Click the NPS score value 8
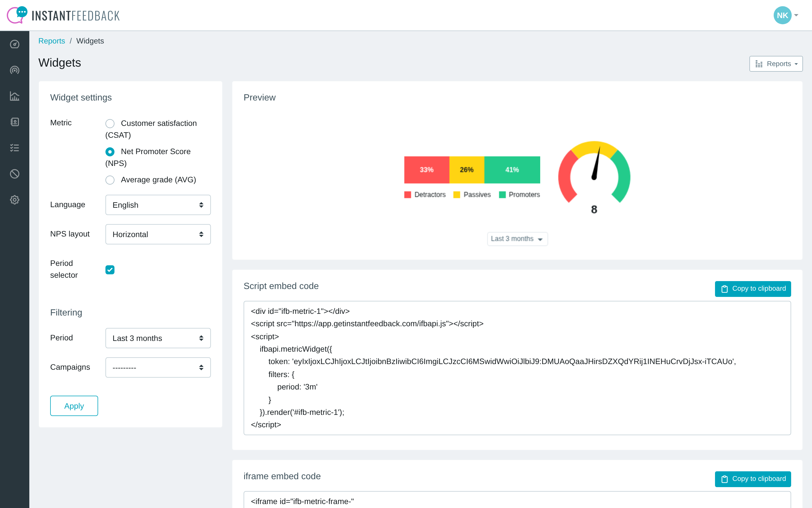 coord(594,209)
